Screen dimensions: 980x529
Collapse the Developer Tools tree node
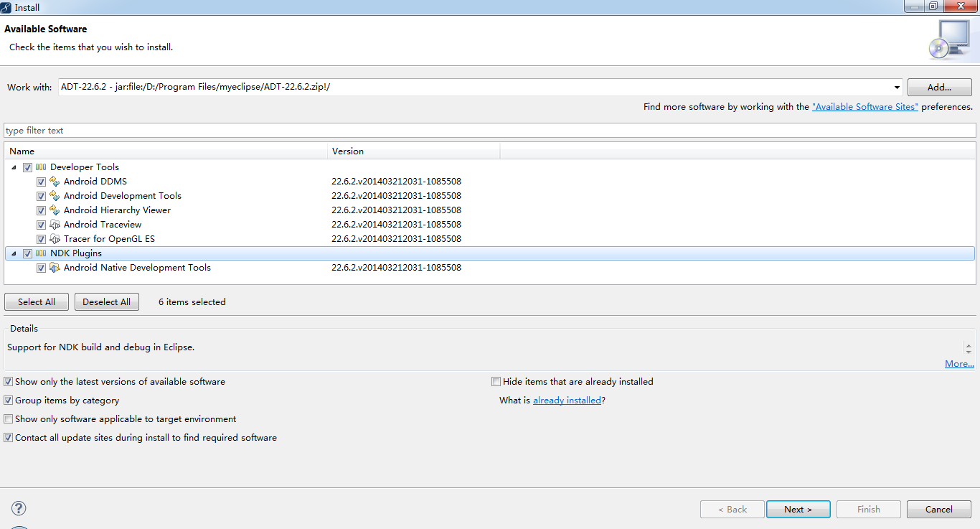14,167
